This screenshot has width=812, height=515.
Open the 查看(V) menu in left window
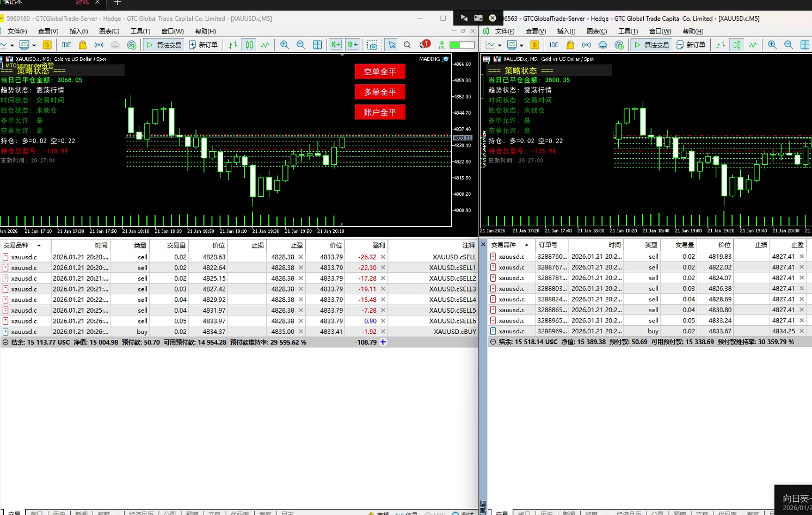(48, 32)
